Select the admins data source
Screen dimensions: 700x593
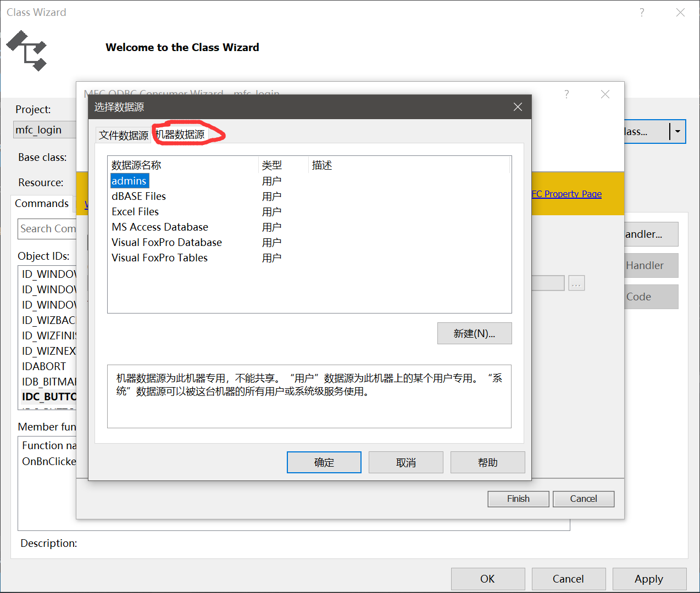tap(130, 181)
